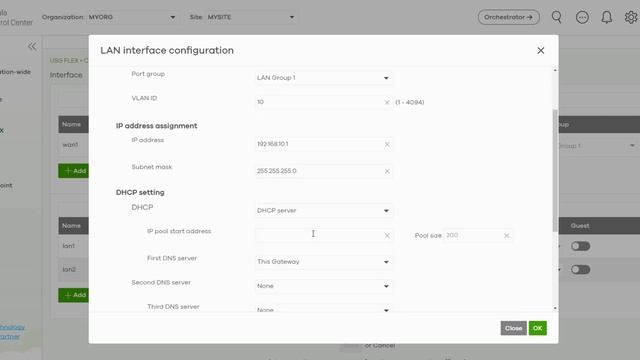Image resolution: width=640 pixels, height=360 pixels.
Task: Open the more options ellipsis icon
Action: (x=582, y=17)
